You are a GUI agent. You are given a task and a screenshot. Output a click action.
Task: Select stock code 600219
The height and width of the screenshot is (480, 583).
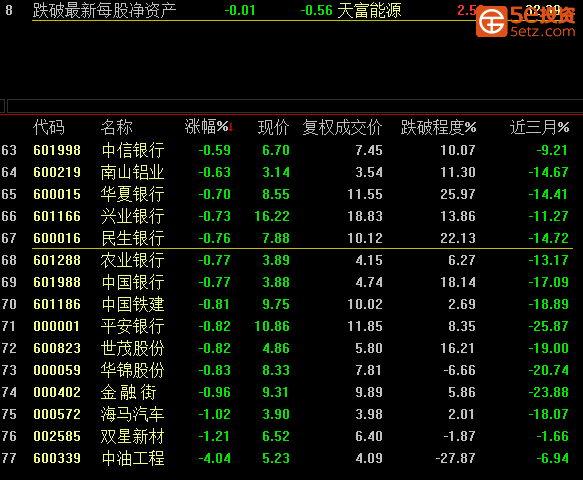(57, 172)
